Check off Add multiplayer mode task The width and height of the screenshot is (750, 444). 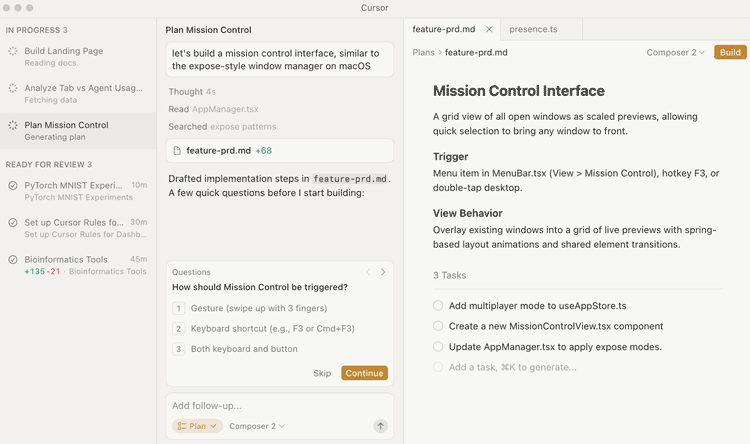click(438, 305)
